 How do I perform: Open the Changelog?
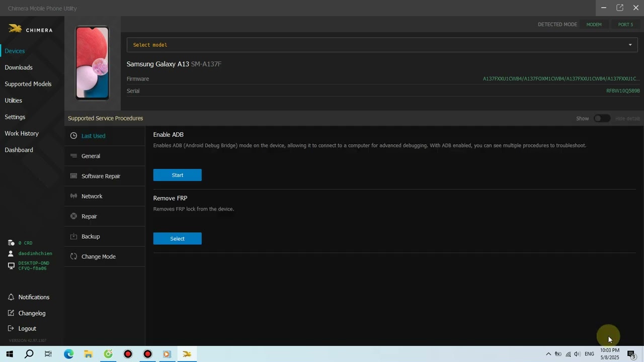click(x=32, y=313)
